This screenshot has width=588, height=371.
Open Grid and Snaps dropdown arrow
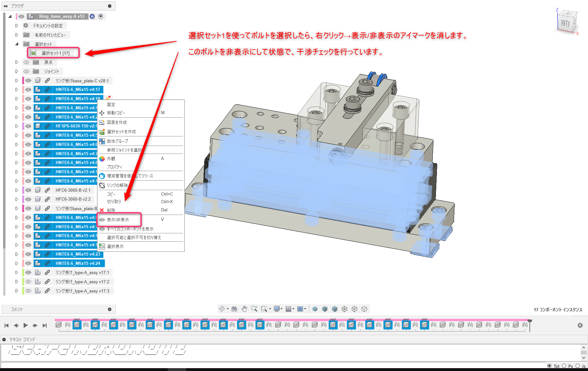point(293,309)
